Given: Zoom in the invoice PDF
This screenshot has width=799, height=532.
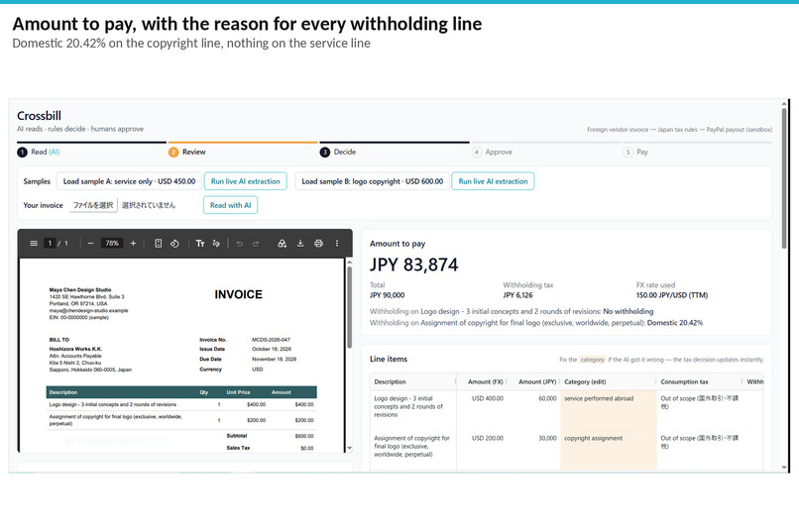Looking at the screenshot, I should tap(133, 244).
